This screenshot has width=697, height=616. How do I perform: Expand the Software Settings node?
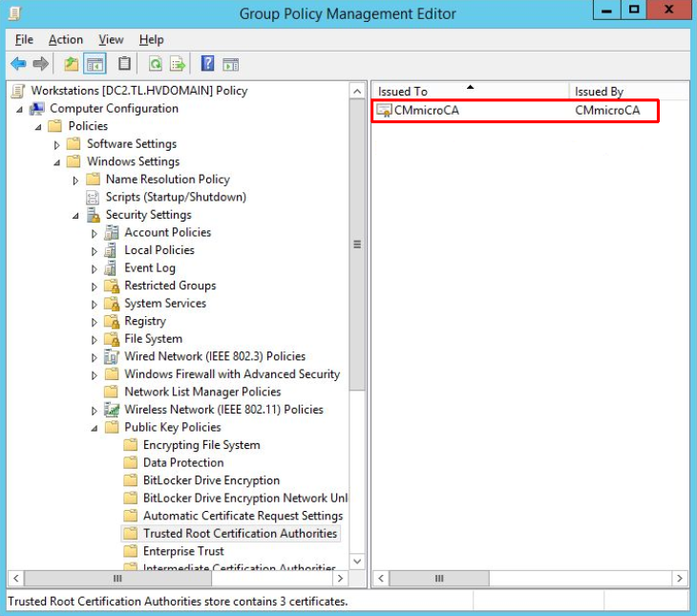[x=57, y=144]
